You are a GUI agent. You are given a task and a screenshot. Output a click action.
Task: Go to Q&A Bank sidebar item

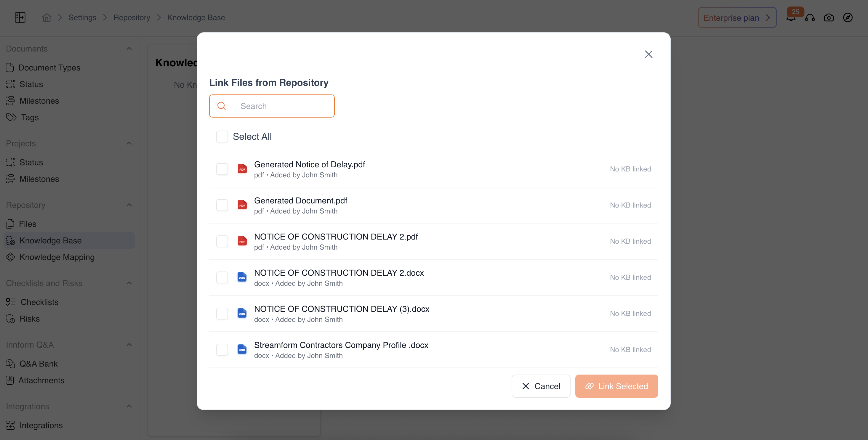(x=39, y=364)
